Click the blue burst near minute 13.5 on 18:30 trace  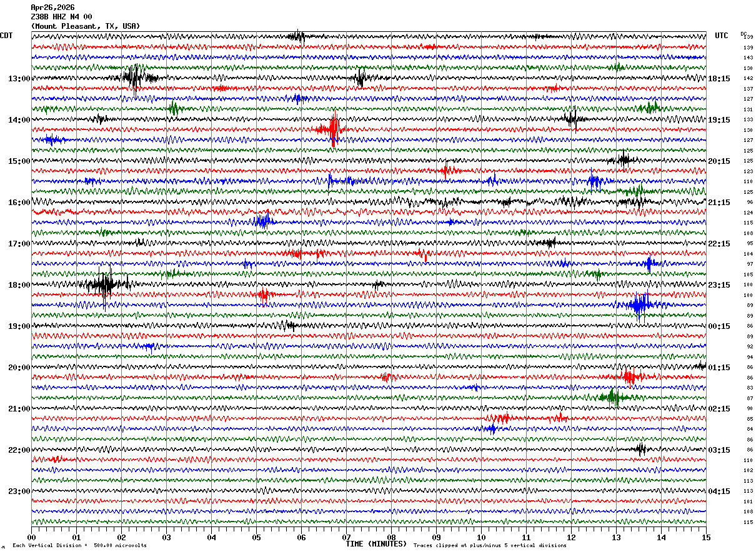(x=640, y=305)
